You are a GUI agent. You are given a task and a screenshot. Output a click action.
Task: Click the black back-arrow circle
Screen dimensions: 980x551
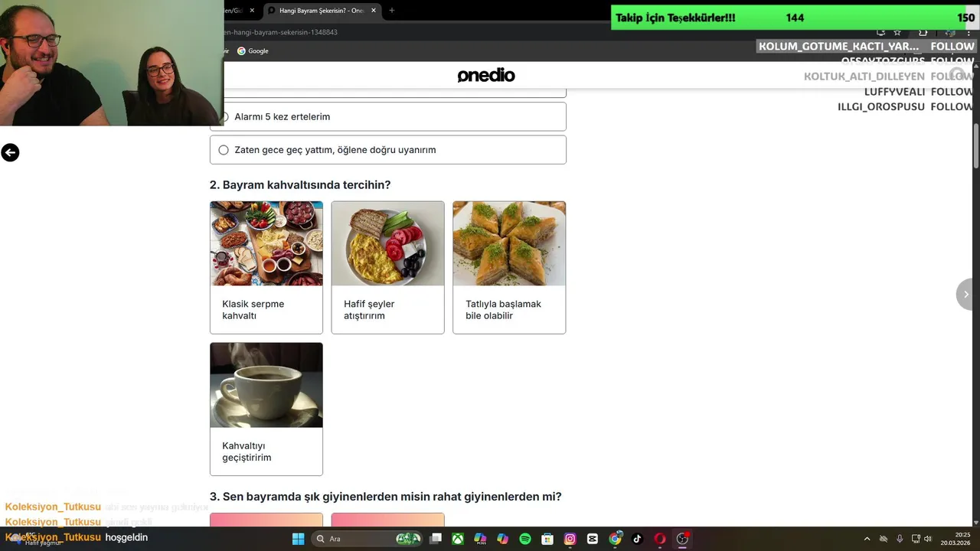click(10, 152)
